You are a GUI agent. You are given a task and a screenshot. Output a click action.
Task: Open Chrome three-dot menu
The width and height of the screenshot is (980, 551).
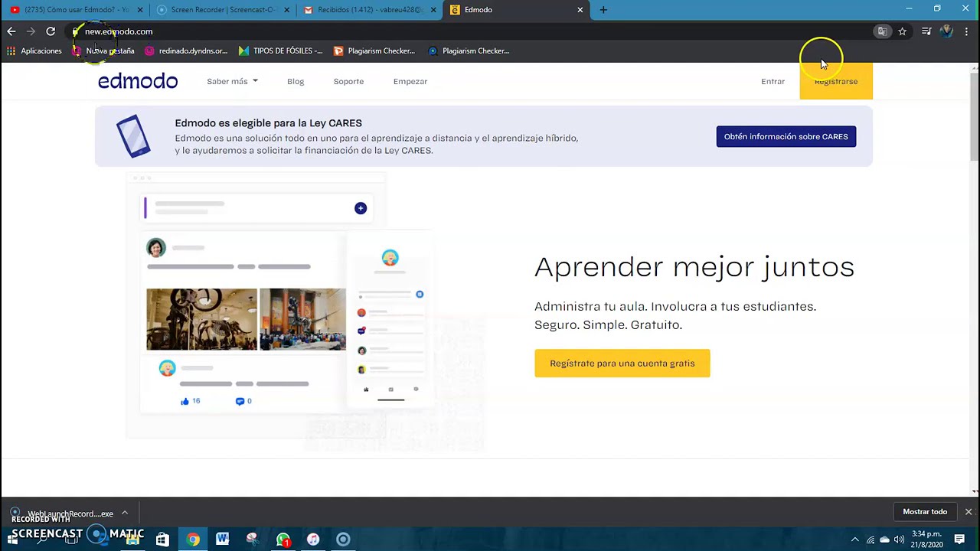[967, 31]
